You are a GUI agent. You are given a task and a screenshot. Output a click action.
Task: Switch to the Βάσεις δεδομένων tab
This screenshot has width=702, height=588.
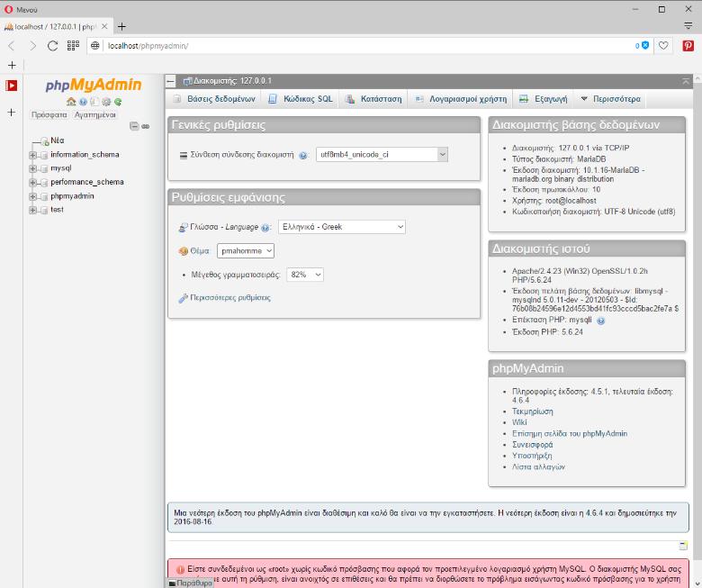click(x=214, y=99)
